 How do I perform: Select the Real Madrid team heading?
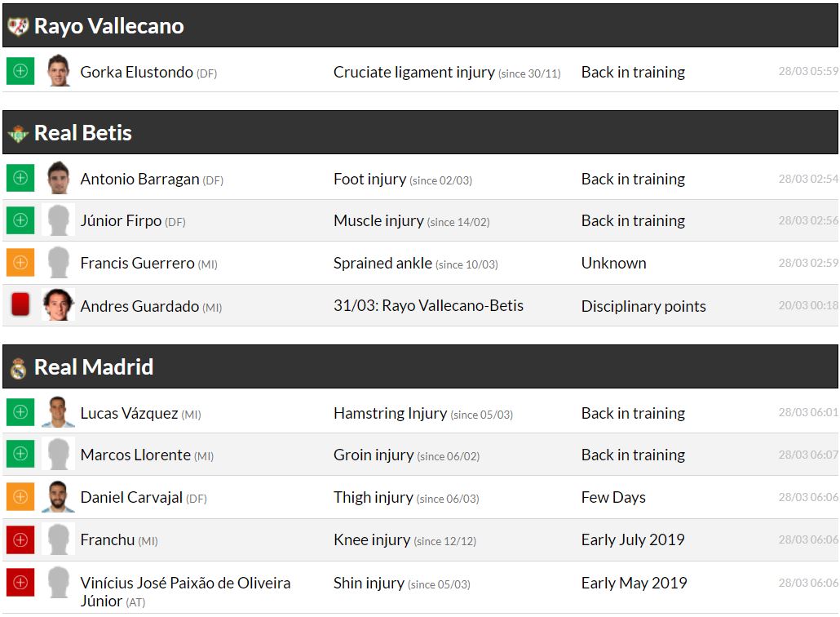94,367
